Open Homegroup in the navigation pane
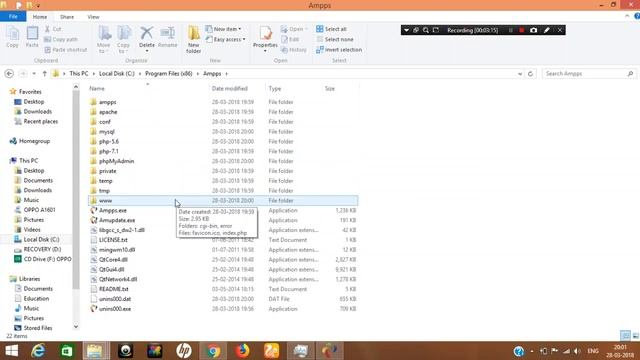 click(x=34, y=141)
